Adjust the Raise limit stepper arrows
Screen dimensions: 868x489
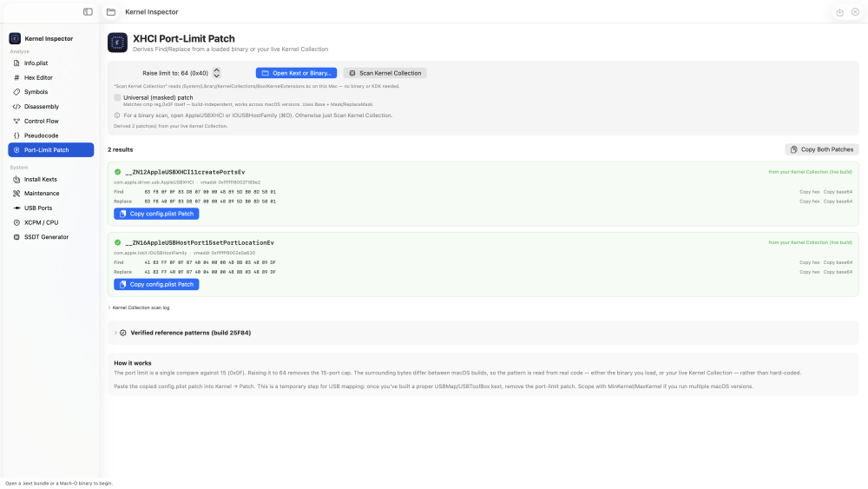coord(216,73)
